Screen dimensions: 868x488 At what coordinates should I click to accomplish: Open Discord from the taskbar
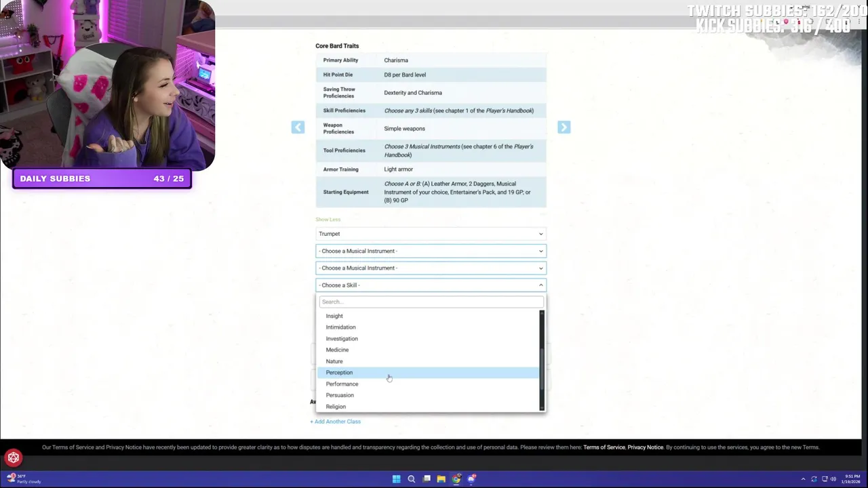click(x=471, y=479)
